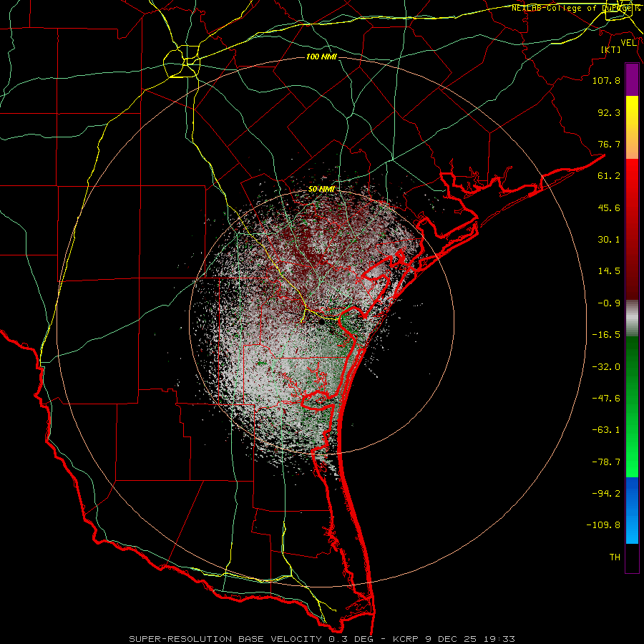Click the 100 NMI range ring label
This screenshot has height=644, width=644.
[x=321, y=57]
